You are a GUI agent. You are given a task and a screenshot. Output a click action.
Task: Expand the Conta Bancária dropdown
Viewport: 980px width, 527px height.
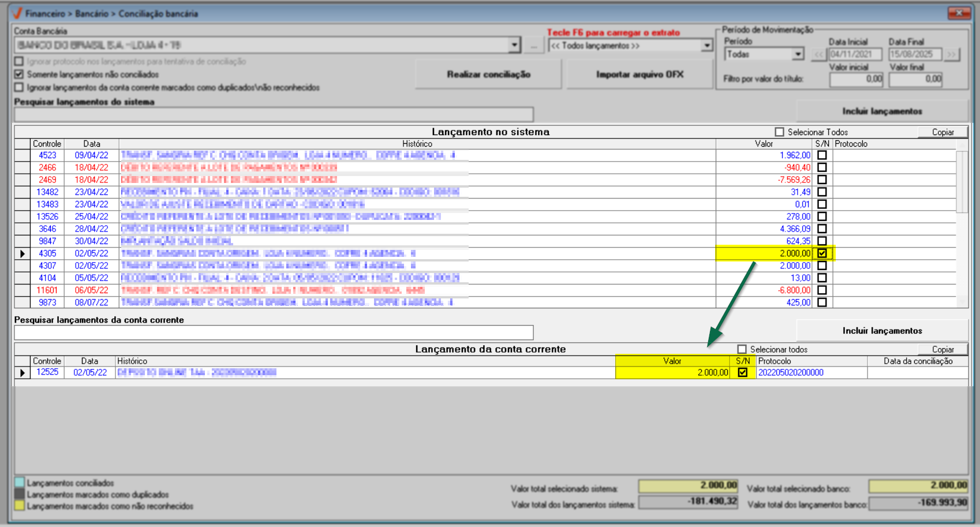pyautogui.click(x=514, y=46)
